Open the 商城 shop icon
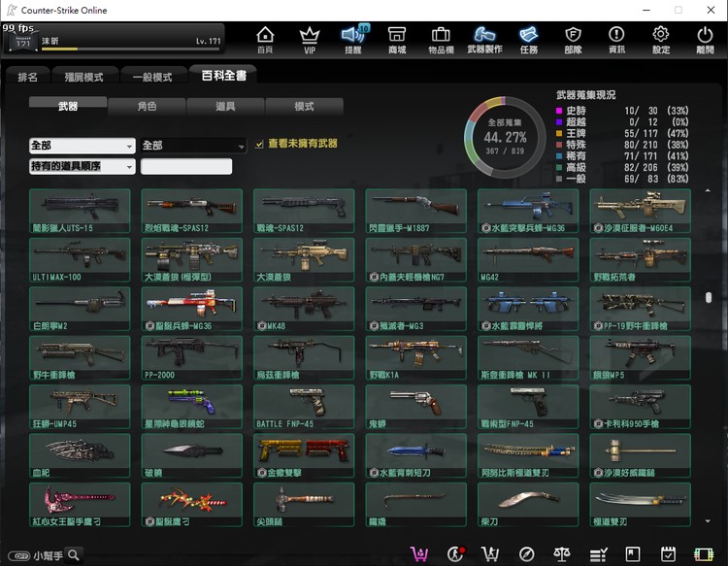Screen dimensions: 728x566 tap(397, 40)
